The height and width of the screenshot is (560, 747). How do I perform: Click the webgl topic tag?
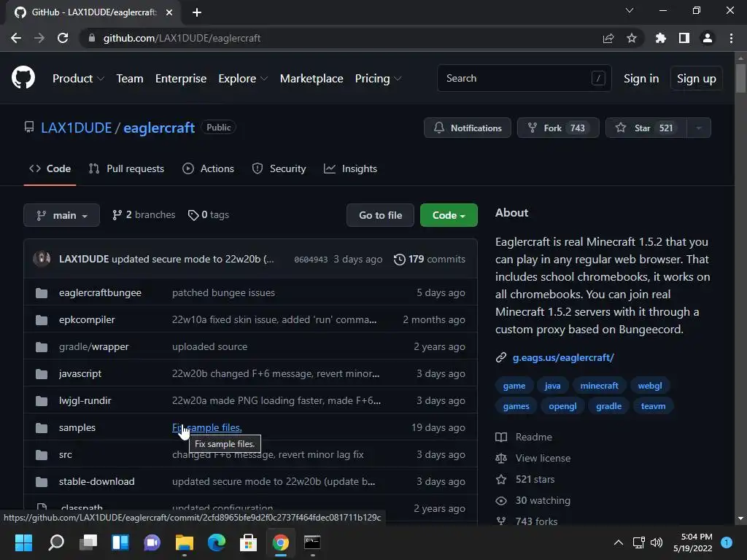click(650, 386)
